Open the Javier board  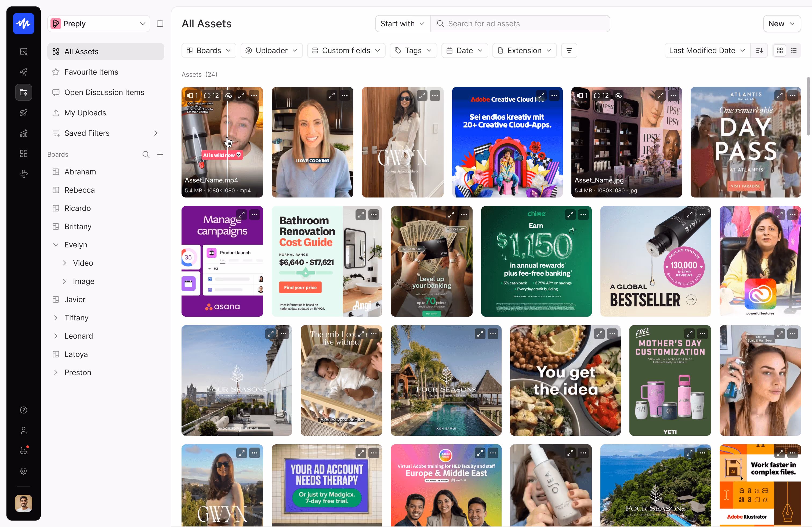tap(106, 299)
